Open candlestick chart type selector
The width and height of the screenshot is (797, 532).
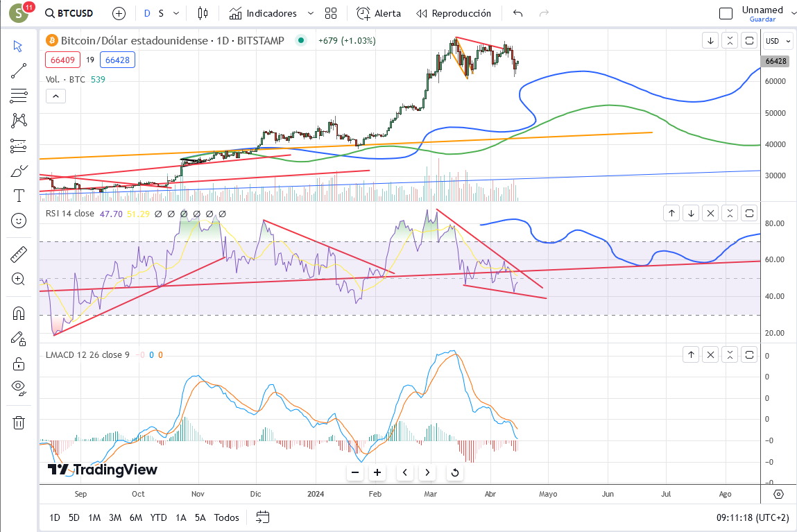click(203, 13)
